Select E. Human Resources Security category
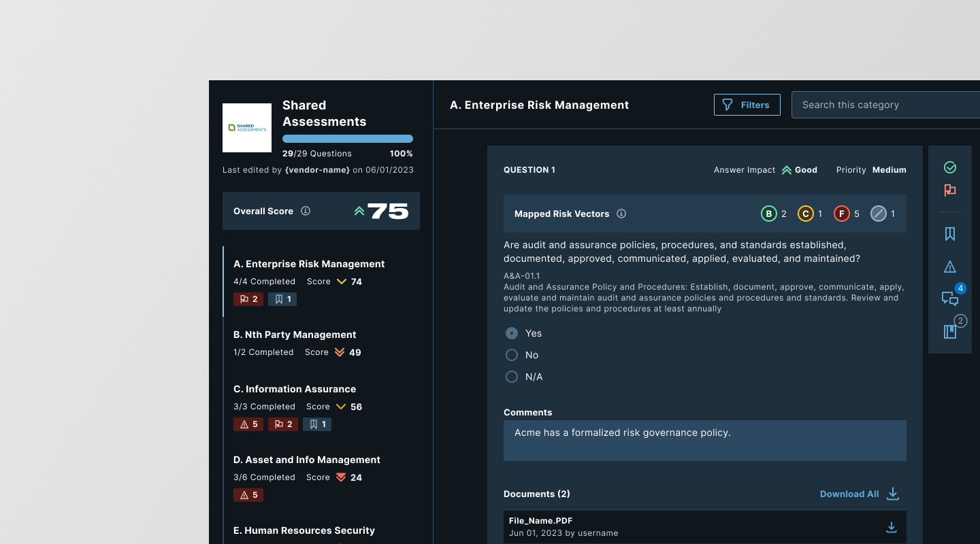Viewport: 980px width, 544px height. 304,530
